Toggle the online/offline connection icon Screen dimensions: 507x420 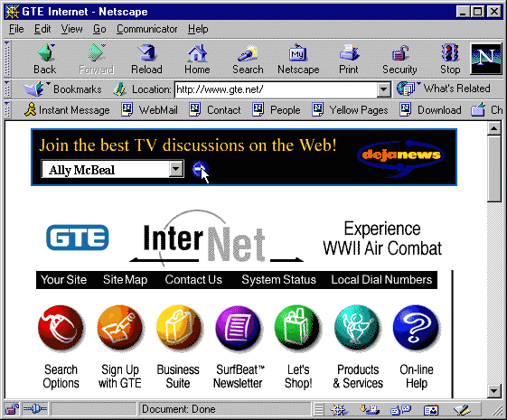[x=35, y=409]
